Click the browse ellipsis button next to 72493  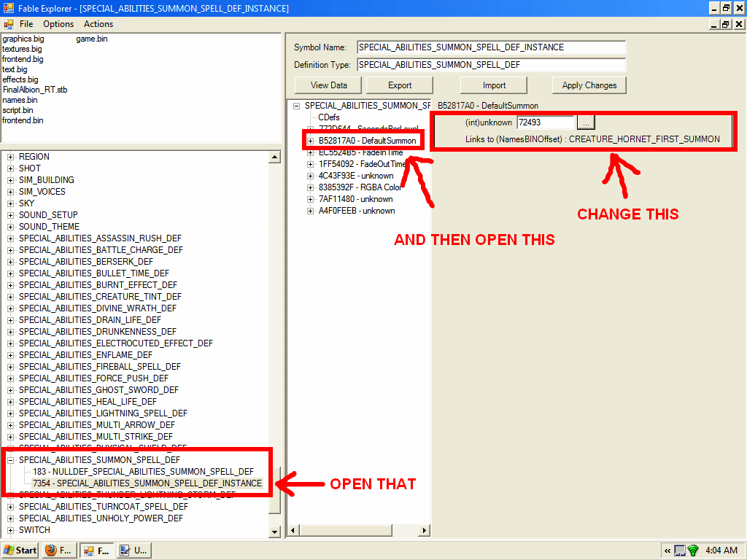pos(587,122)
